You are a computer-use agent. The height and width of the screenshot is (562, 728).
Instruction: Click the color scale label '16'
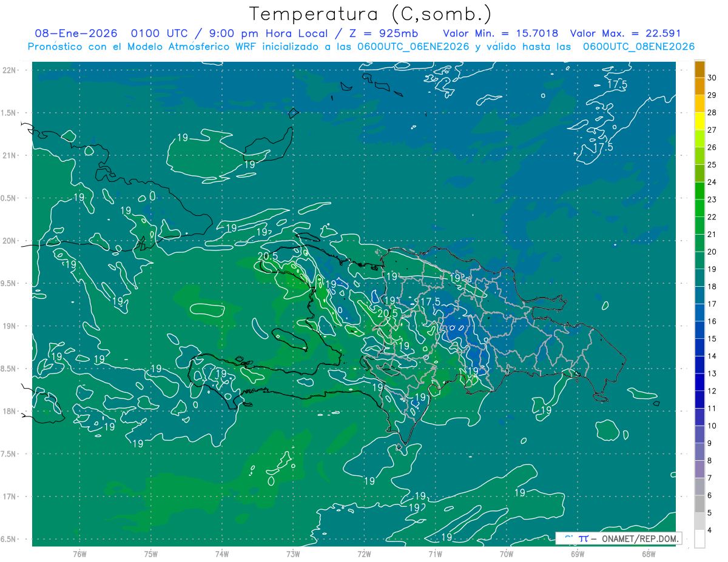[712, 321]
